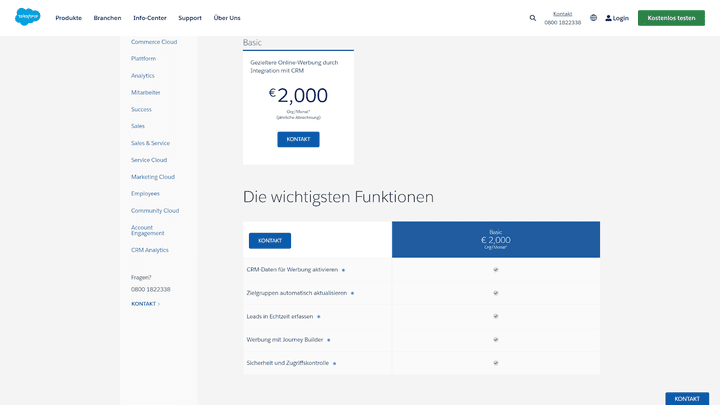Screen dimensions: 720x405
Task: Go to Service Cloud in sidebar
Action: [149, 160]
